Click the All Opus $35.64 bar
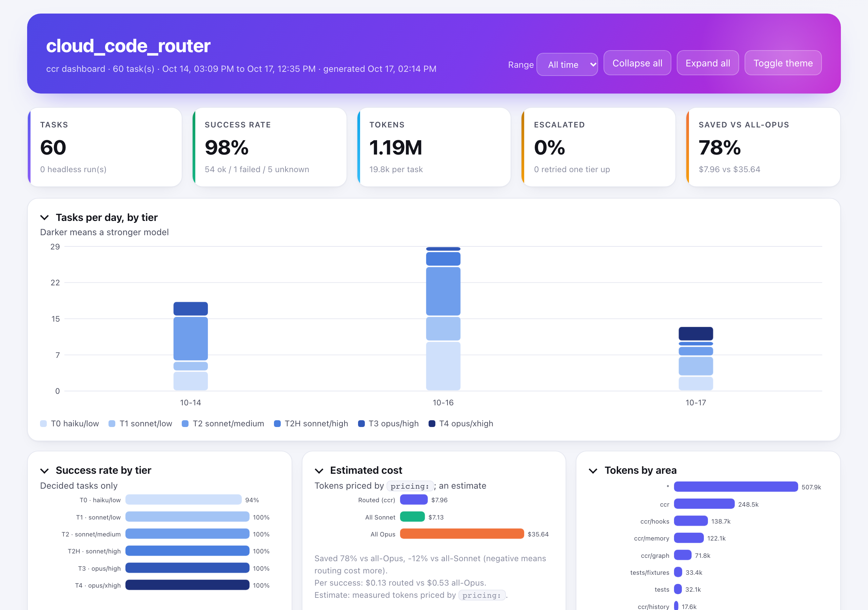Screen dimensions: 868x610 462,534
